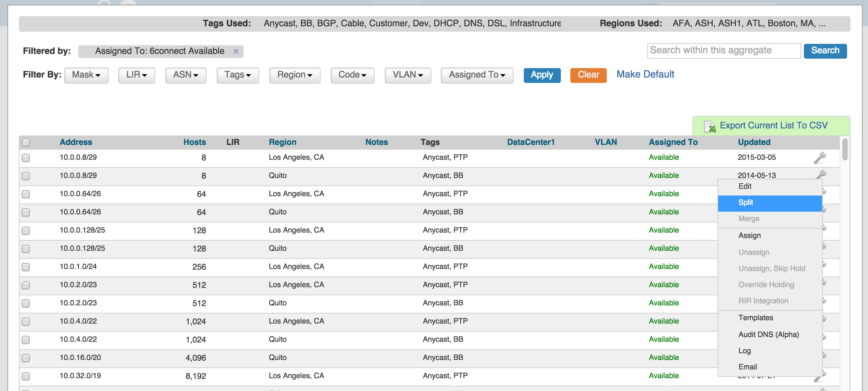Click the orange Clear button
Screen dimensions: 868x391
pos(588,75)
